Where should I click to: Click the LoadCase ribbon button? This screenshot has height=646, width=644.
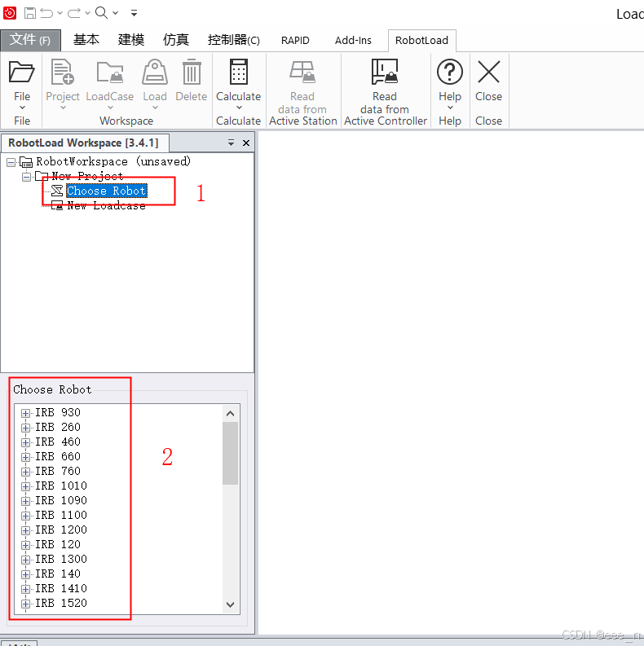[110, 85]
